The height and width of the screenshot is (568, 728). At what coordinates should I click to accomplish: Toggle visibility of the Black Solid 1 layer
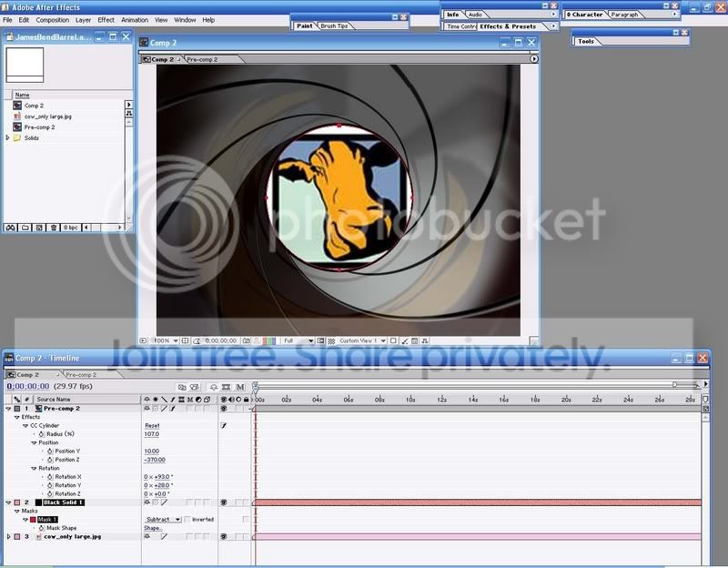click(224, 502)
